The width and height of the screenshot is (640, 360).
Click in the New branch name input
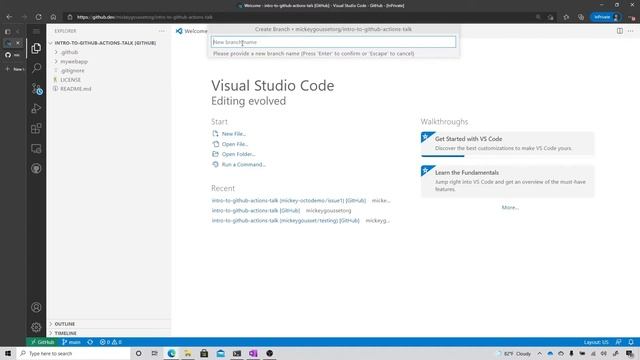[x=333, y=42]
